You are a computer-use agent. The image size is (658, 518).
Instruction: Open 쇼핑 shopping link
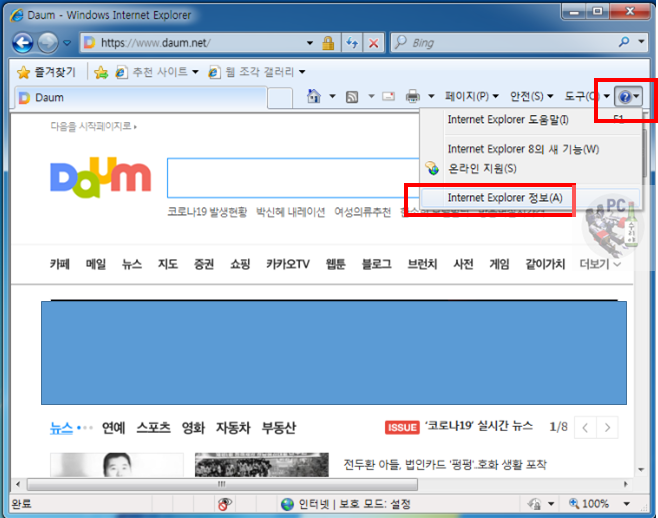pos(240,264)
